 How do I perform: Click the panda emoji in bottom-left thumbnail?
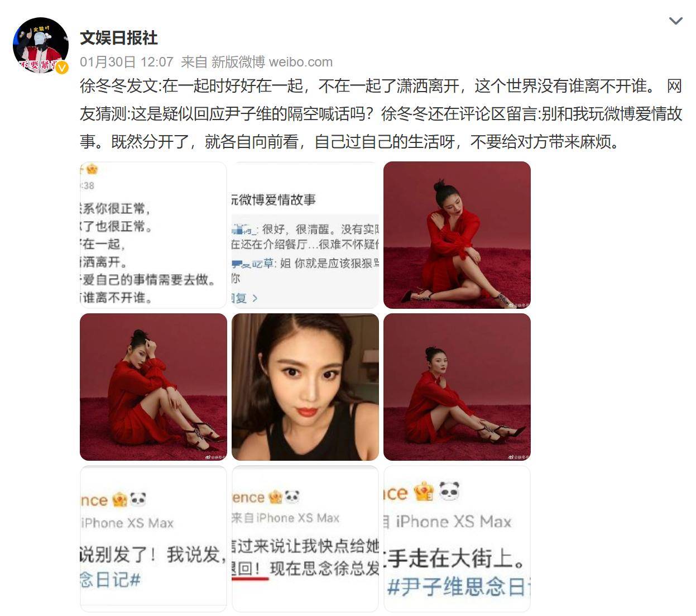click(x=138, y=499)
